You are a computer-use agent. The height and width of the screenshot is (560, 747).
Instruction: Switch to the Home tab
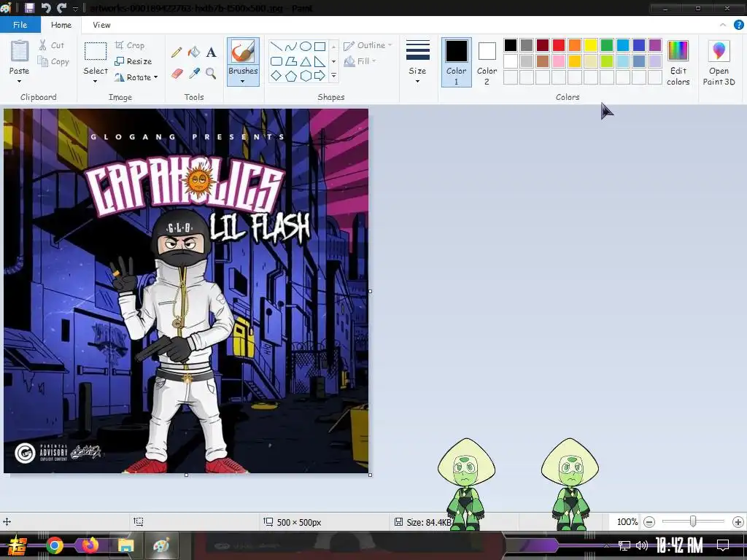pos(61,25)
